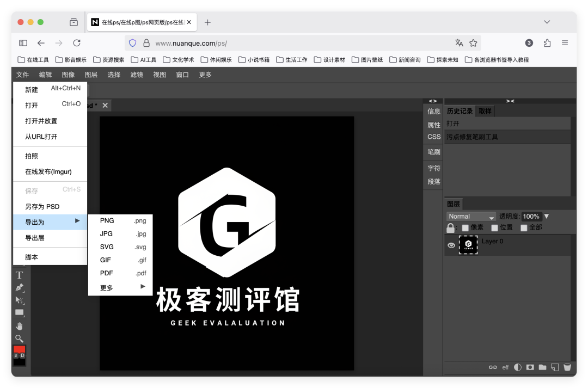The image size is (588, 388).
Task: Open the 在线工具 bookmarks folder
Action: (x=33, y=60)
